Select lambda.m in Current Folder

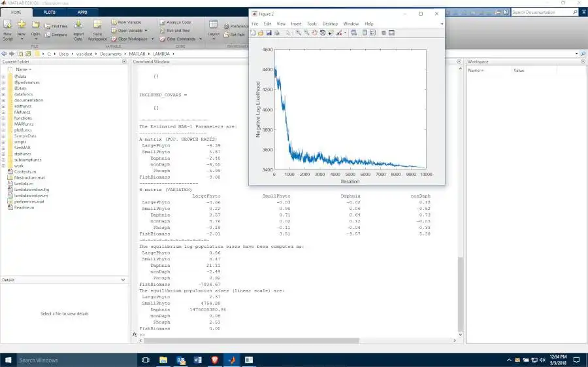[24, 184]
